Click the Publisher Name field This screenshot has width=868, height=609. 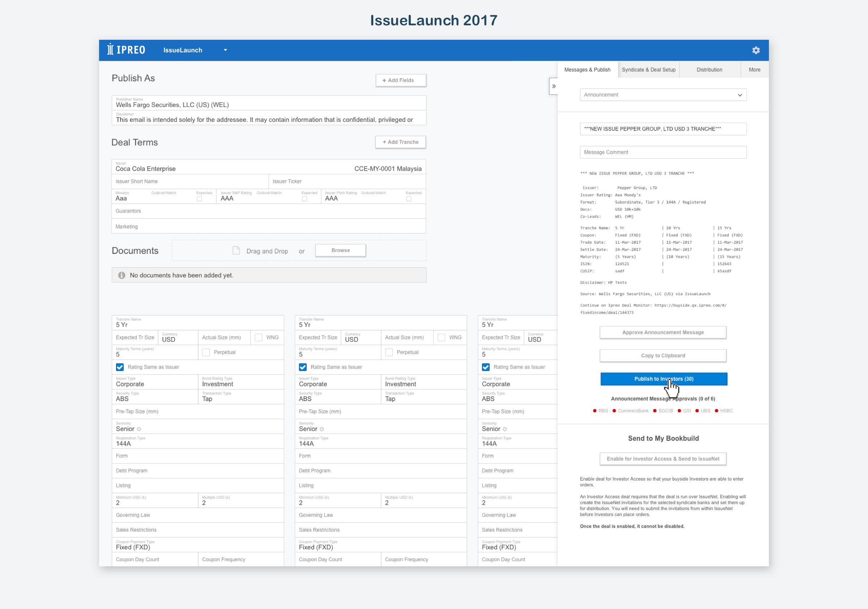(x=269, y=103)
